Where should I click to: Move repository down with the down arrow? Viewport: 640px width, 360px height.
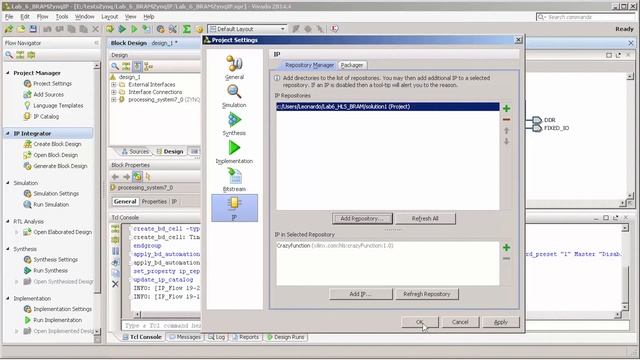pyautogui.click(x=507, y=142)
